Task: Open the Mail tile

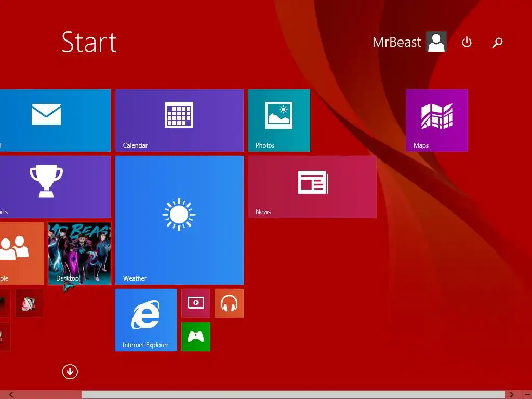Action: 55,121
